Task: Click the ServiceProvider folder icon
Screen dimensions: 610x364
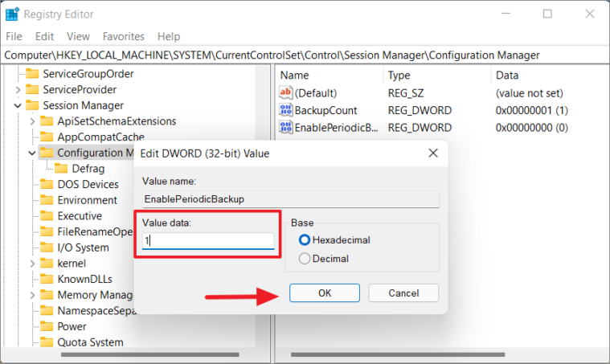Action: pos(32,89)
